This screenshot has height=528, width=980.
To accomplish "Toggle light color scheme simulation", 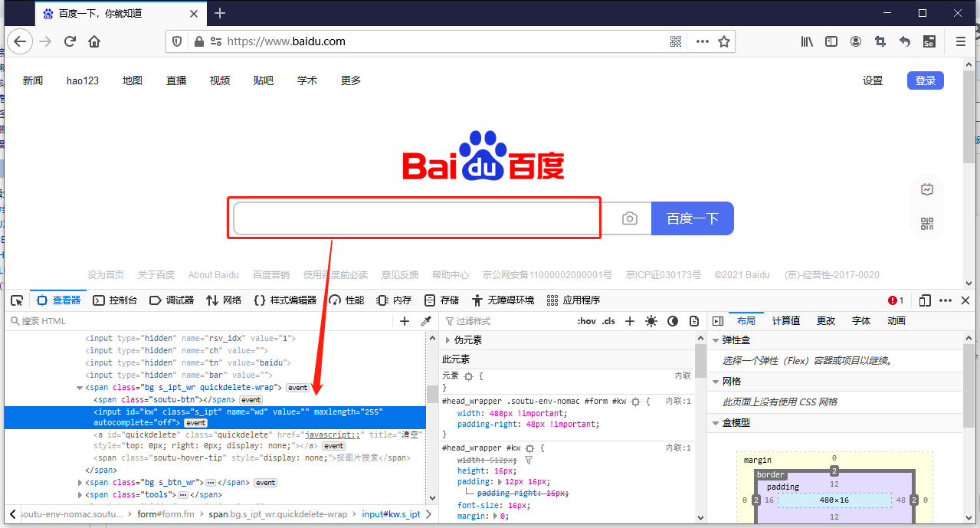I will pos(651,321).
